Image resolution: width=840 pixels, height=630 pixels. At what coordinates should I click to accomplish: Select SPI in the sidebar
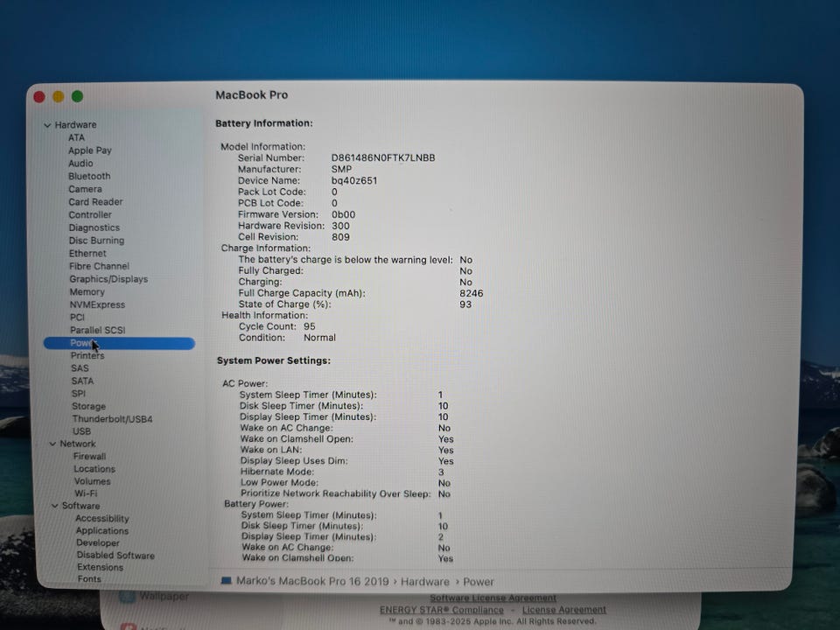tap(78, 394)
